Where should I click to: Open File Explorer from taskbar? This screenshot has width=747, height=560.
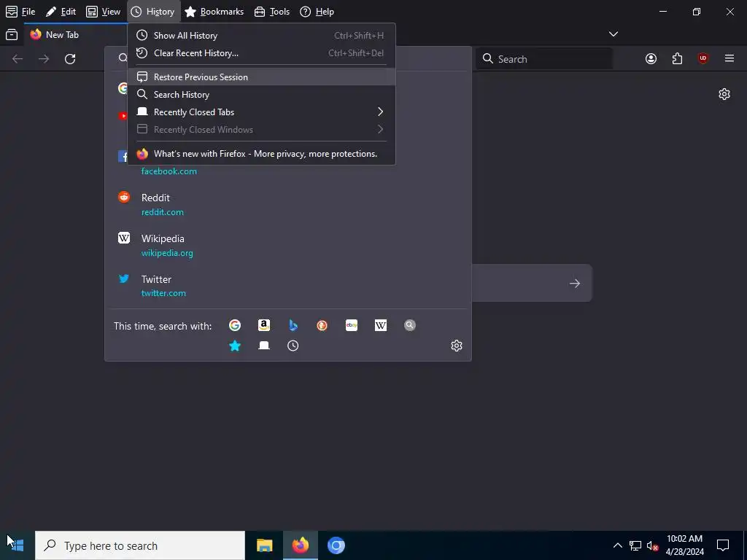[264, 545]
